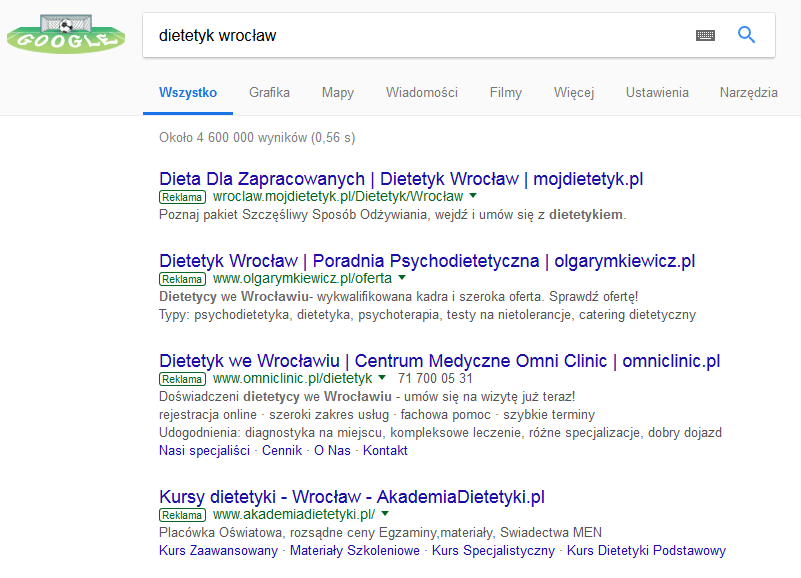Go to Google home via the football doodle logo
This screenshot has width=801, height=578.
point(66,34)
